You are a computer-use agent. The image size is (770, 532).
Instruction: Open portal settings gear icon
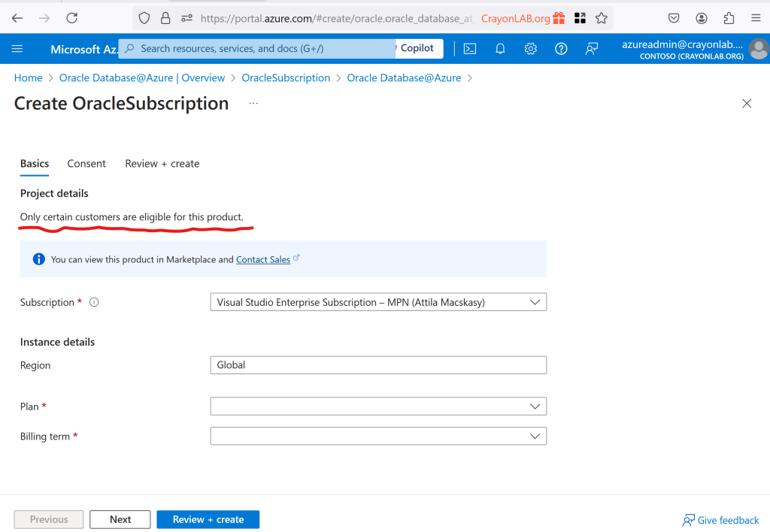pos(531,49)
